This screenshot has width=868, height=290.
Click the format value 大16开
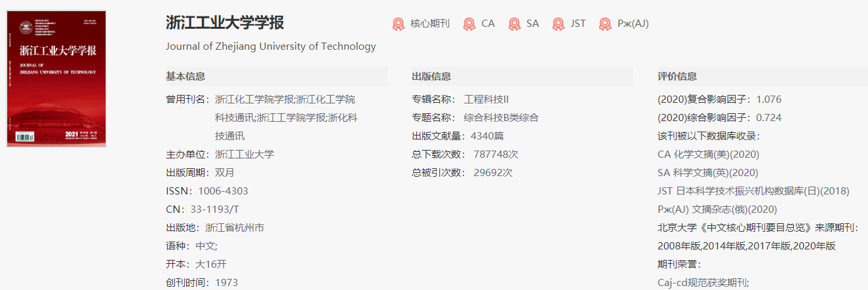[x=211, y=264]
